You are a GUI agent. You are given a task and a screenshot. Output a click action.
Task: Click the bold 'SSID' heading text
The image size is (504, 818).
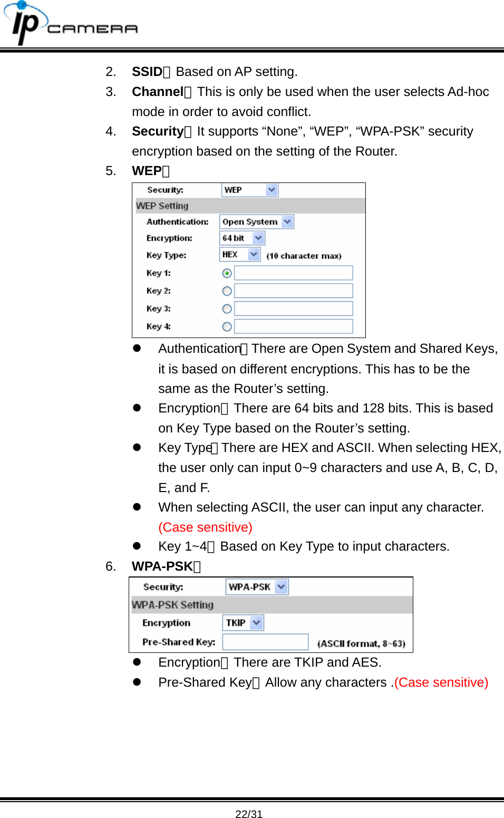pyautogui.click(x=147, y=72)
